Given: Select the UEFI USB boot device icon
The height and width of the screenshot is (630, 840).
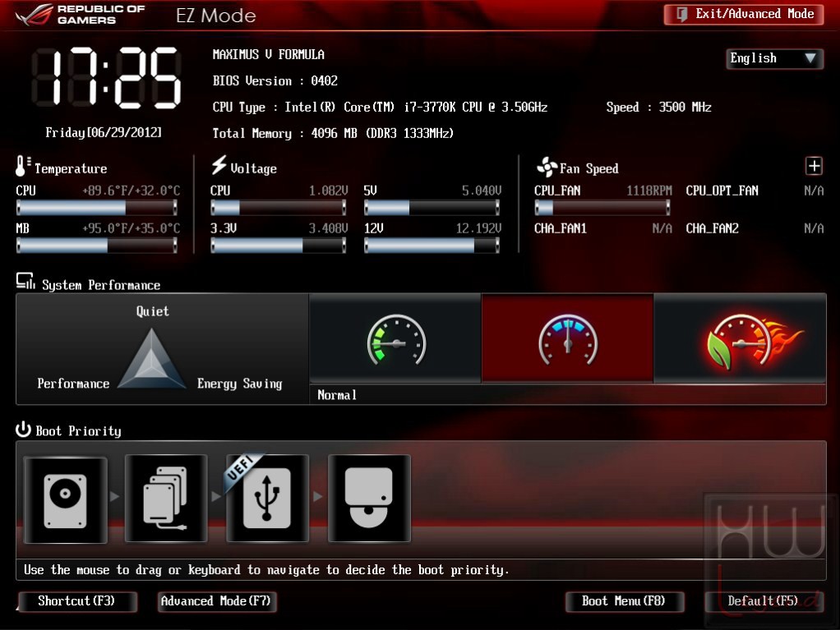Looking at the screenshot, I should coord(267,499).
